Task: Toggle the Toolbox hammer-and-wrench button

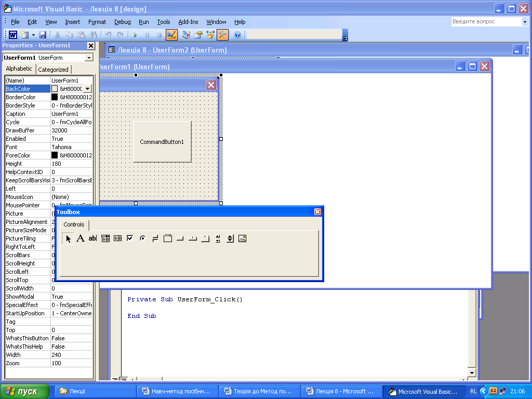Action: coord(222,35)
